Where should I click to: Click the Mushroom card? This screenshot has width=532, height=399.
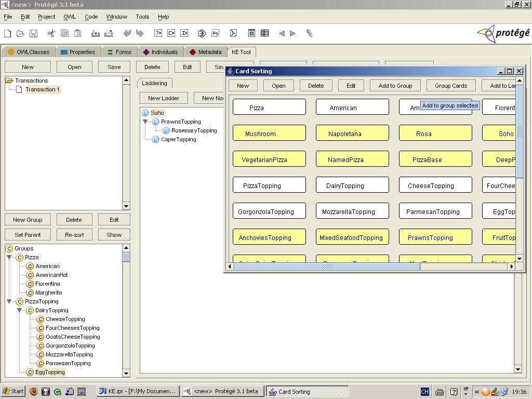pos(270,133)
